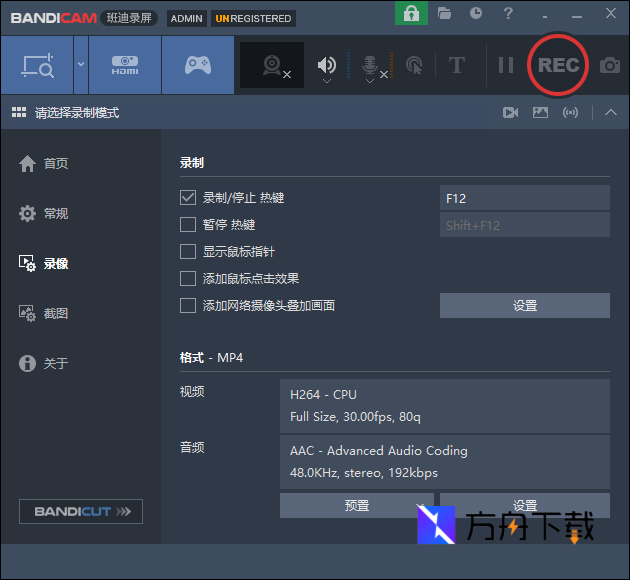Open the 关于 about tab
630x580 pixels.
tap(43, 364)
